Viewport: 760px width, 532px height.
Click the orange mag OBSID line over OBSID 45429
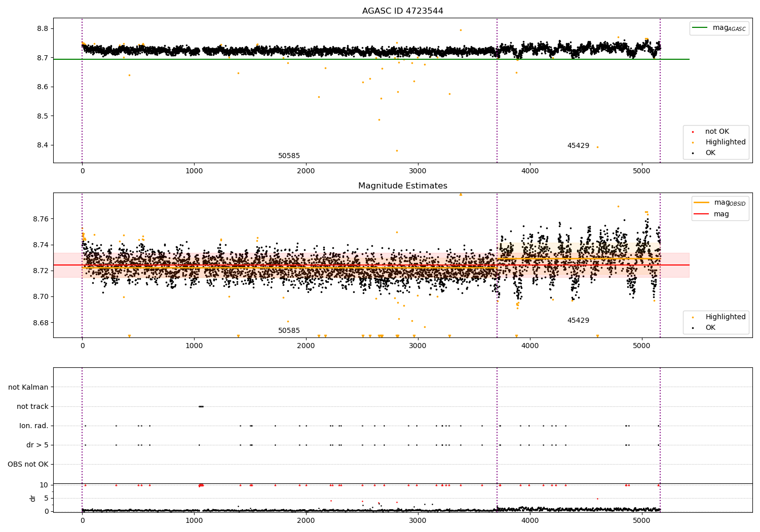coord(579,259)
